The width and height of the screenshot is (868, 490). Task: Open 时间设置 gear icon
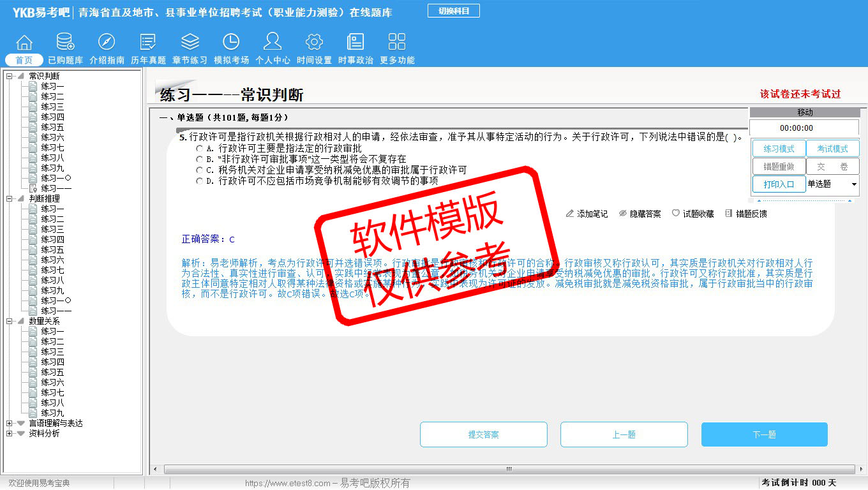[x=314, y=42]
